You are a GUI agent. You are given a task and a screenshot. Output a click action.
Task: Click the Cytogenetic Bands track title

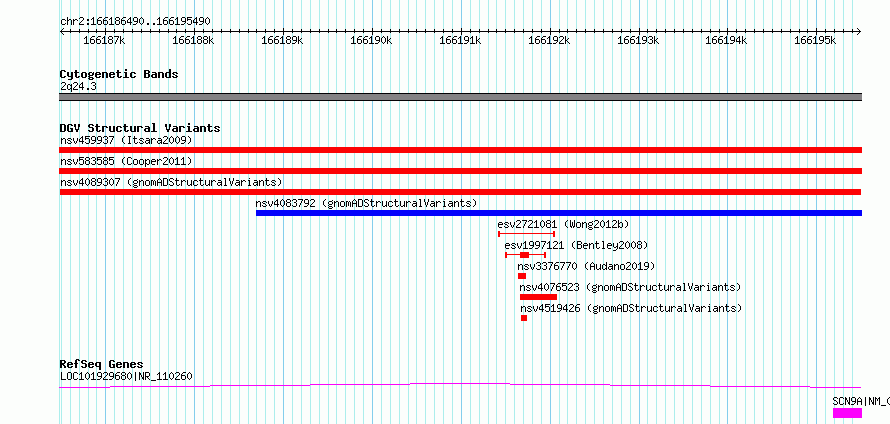[119, 74]
